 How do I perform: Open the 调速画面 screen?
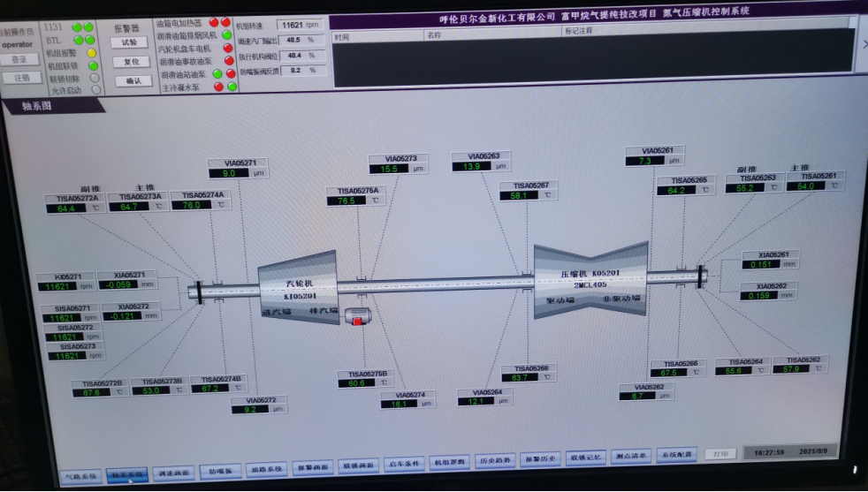coord(174,473)
